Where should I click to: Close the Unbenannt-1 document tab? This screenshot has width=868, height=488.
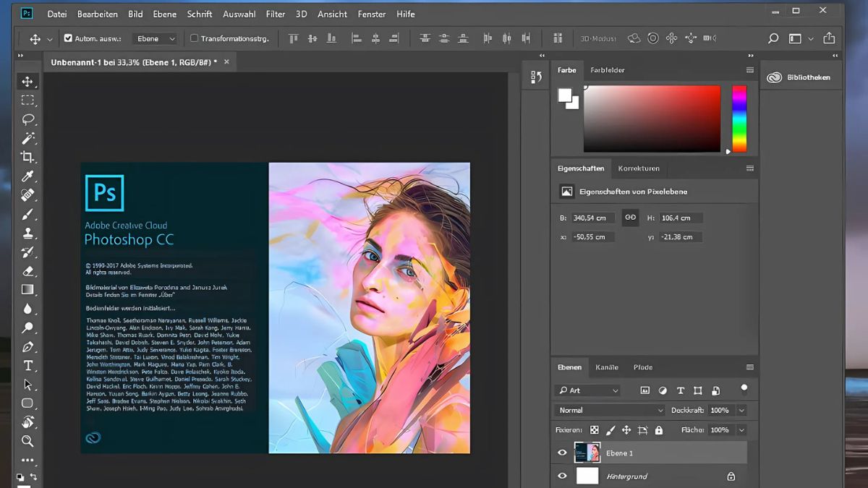(226, 62)
